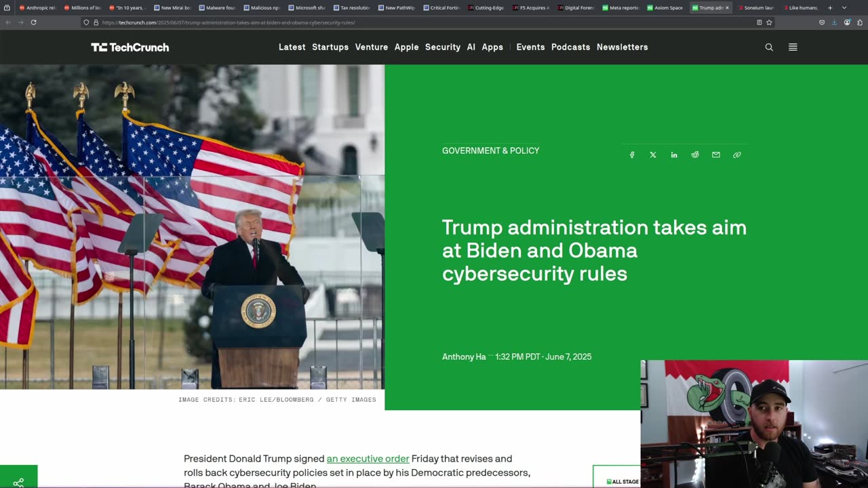
Task: Open the browser extensions icon
Action: [x=860, y=22]
